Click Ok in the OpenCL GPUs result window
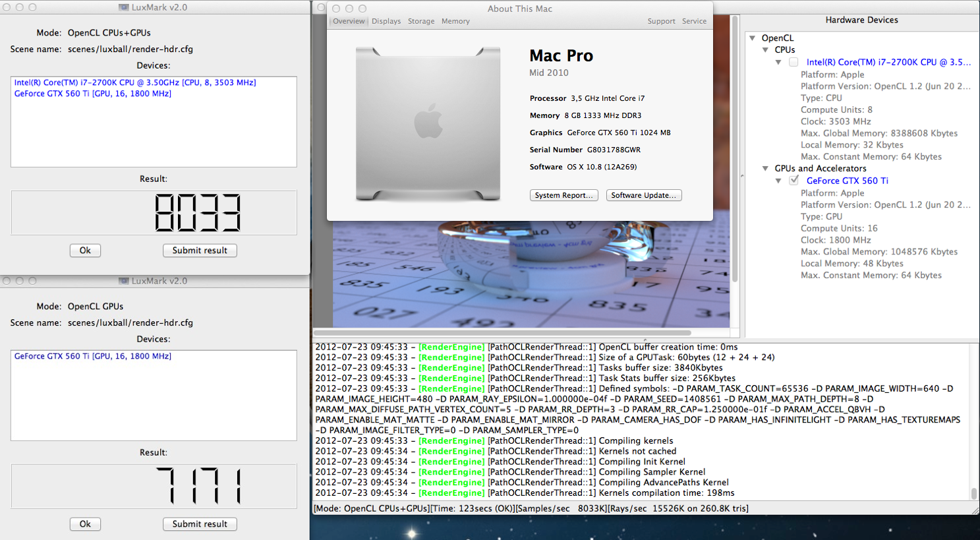Screen dimensions: 980x540 tap(85, 524)
